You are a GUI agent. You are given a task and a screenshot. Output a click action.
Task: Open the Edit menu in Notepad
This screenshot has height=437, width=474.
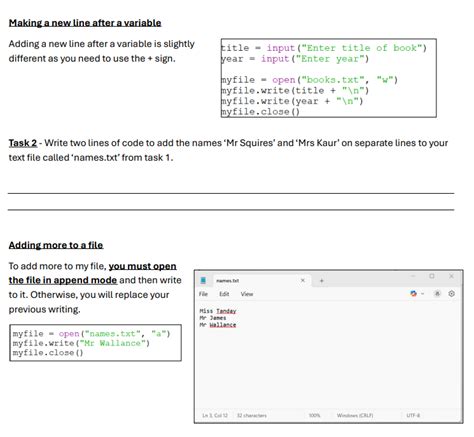pos(224,294)
